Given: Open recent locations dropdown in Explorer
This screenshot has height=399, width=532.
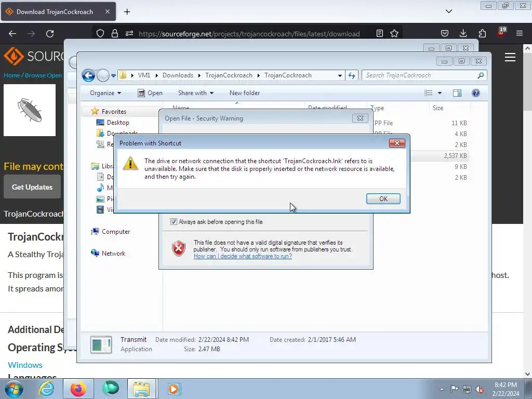Looking at the screenshot, I should pyautogui.click(x=113, y=76).
